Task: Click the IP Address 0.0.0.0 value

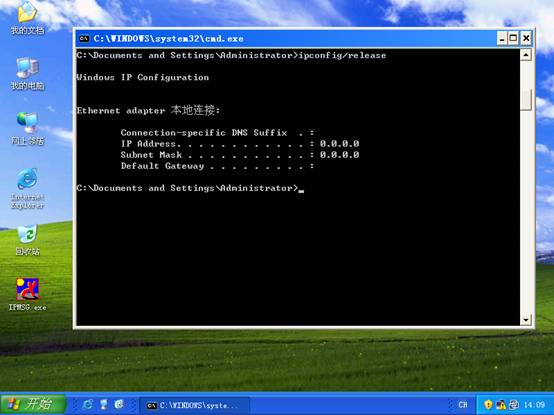Action: pos(340,144)
